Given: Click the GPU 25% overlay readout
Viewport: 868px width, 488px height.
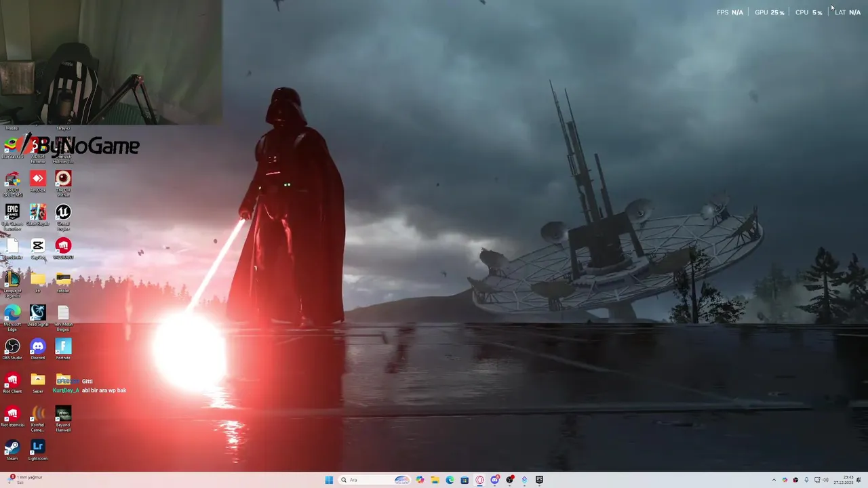Looking at the screenshot, I should [x=770, y=12].
